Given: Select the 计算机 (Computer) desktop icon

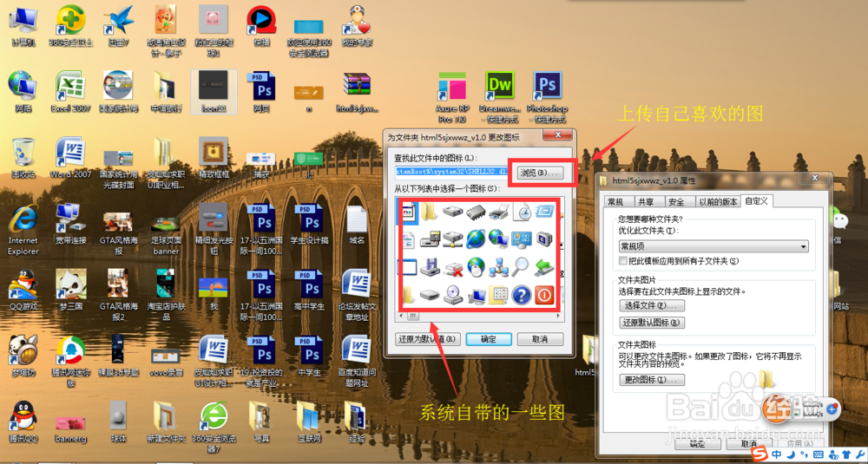Looking at the screenshot, I should point(23,27).
